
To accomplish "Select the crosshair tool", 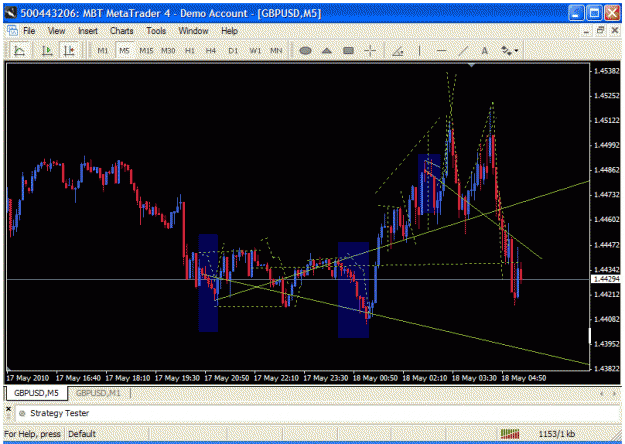I will (370, 51).
